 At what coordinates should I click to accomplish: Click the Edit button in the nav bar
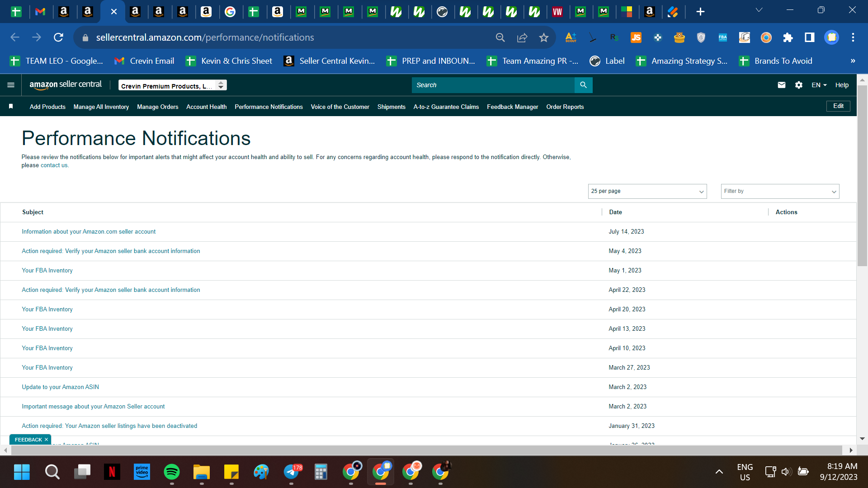(x=838, y=106)
